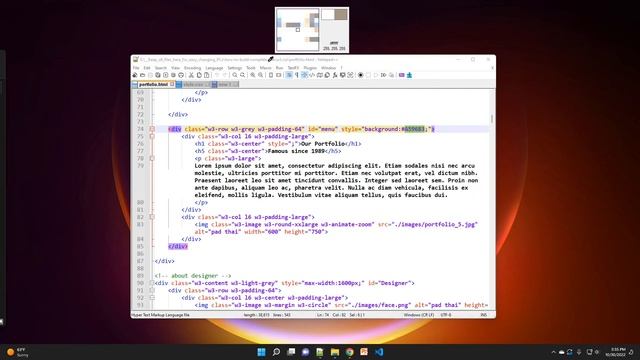Collapse the fold marker on line 92

(x=152, y=298)
